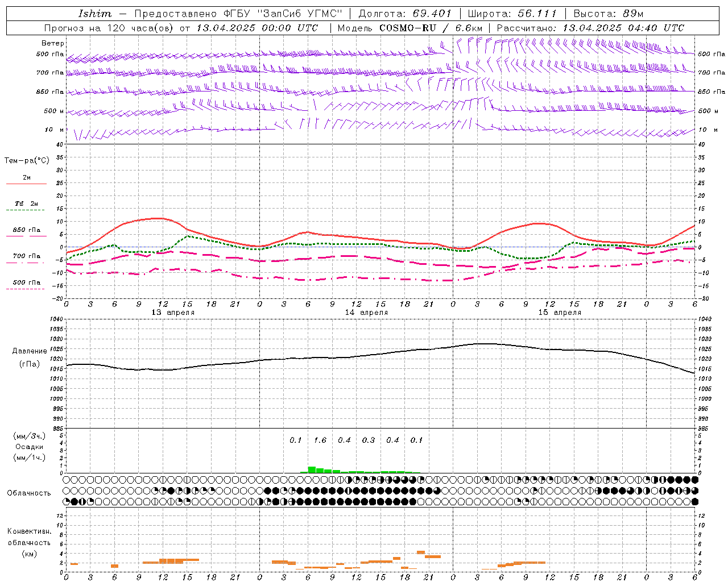Click the (мм/1ч.) precipitation unit label

tap(30, 458)
